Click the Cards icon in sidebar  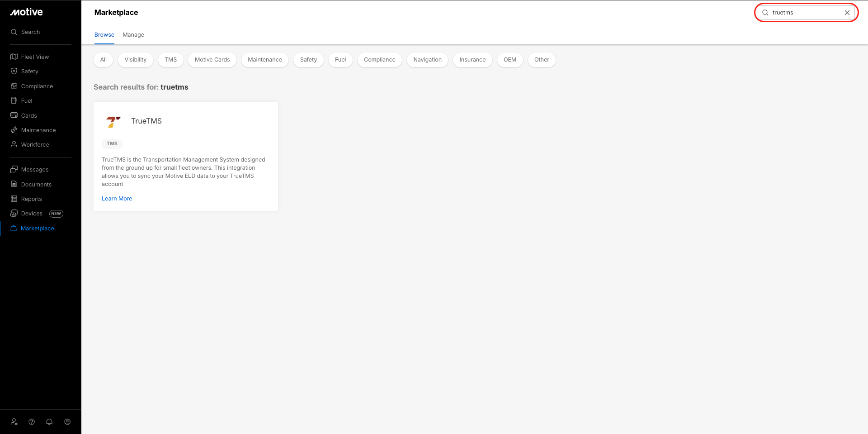tap(14, 115)
